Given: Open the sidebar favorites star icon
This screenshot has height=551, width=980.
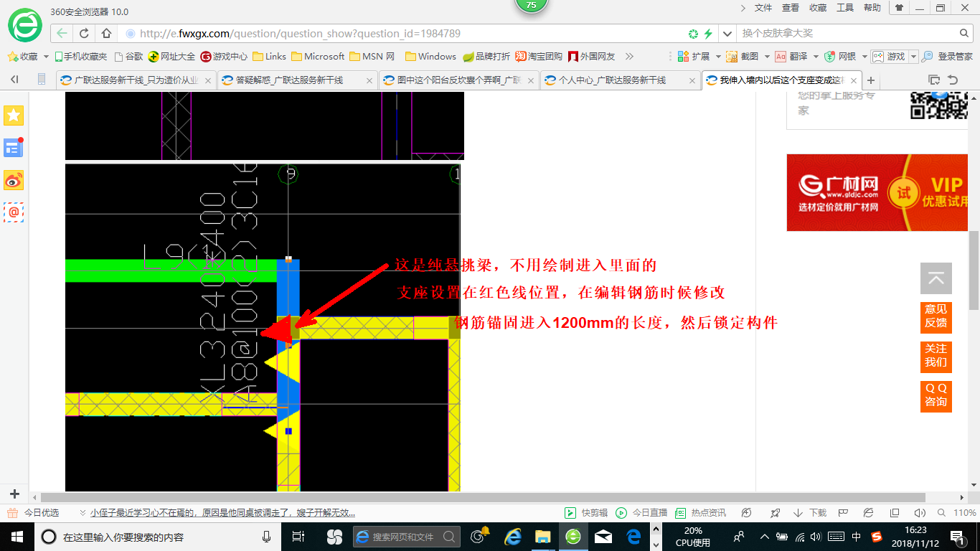Looking at the screenshot, I should coord(14,115).
